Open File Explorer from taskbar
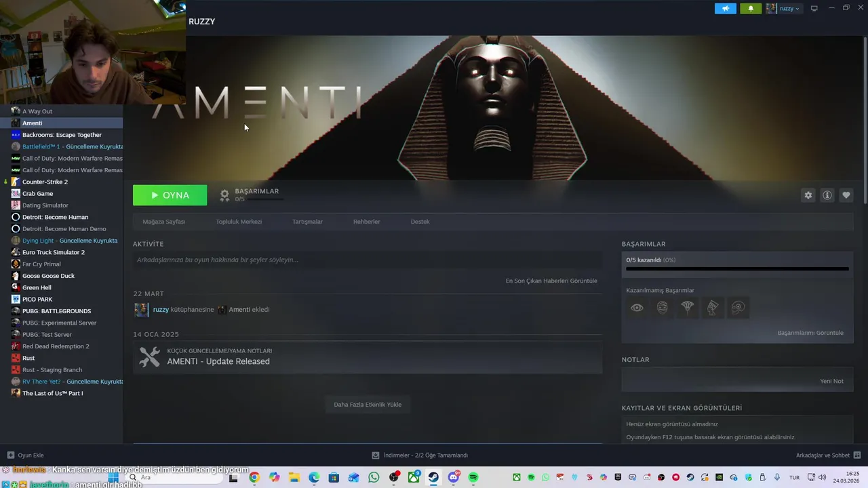The width and height of the screenshot is (868, 488). (294, 477)
